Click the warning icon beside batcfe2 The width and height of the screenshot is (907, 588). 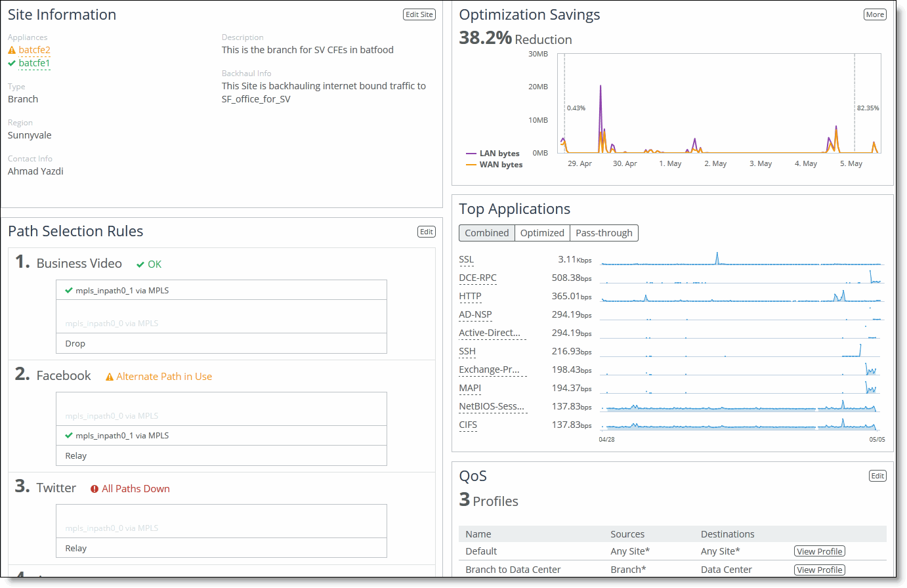[12, 50]
